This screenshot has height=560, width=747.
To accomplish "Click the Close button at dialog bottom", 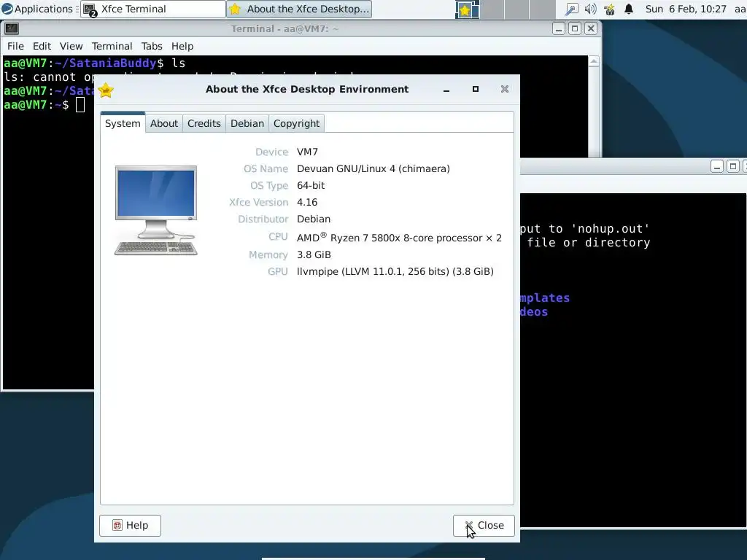I will pyautogui.click(x=484, y=525).
